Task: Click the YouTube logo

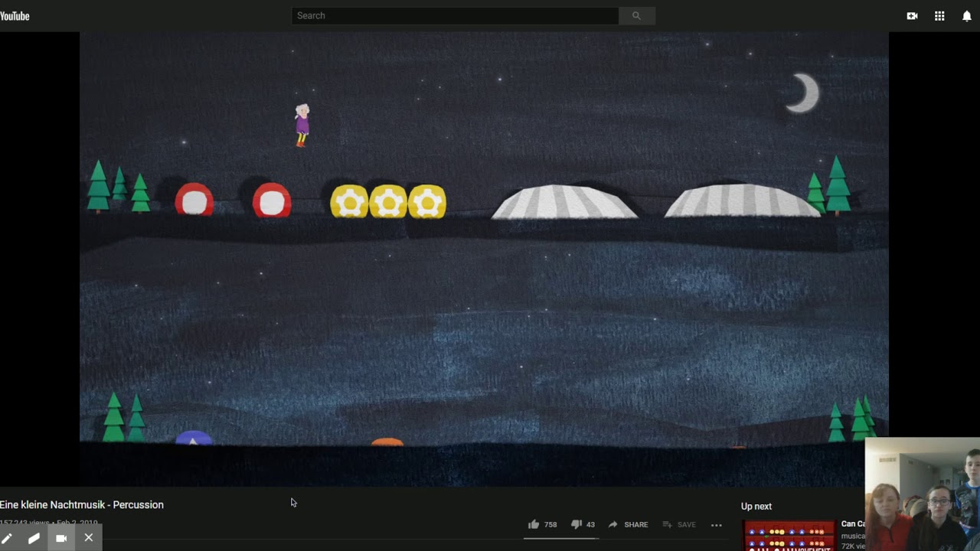Action: pyautogui.click(x=15, y=16)
